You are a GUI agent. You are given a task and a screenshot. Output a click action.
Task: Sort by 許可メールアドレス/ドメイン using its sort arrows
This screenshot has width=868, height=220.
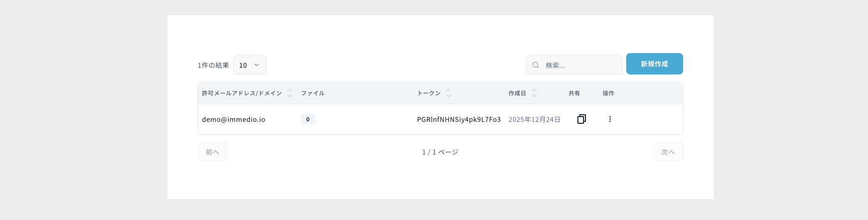(x=290, y=93)
